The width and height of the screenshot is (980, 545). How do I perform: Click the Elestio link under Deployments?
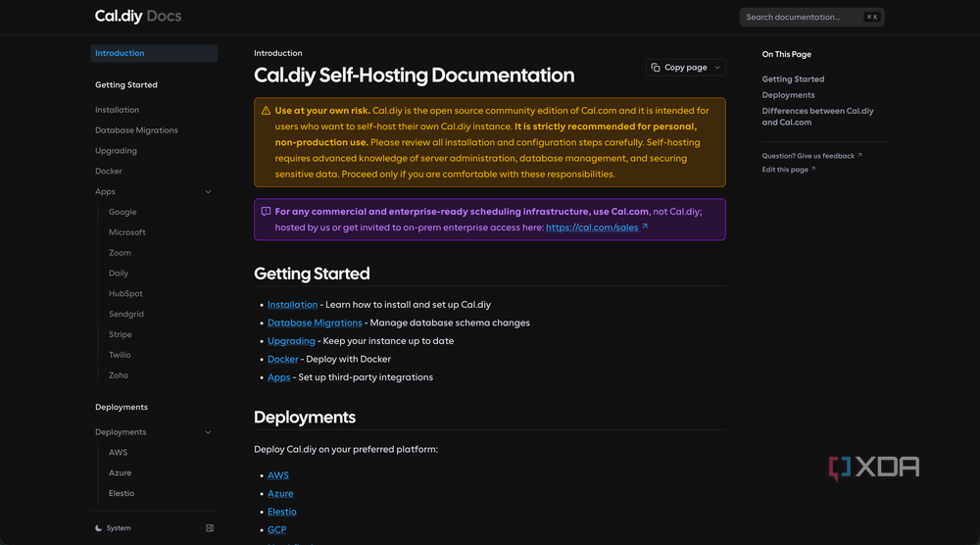pyautogui.click(x=282, y=512)
